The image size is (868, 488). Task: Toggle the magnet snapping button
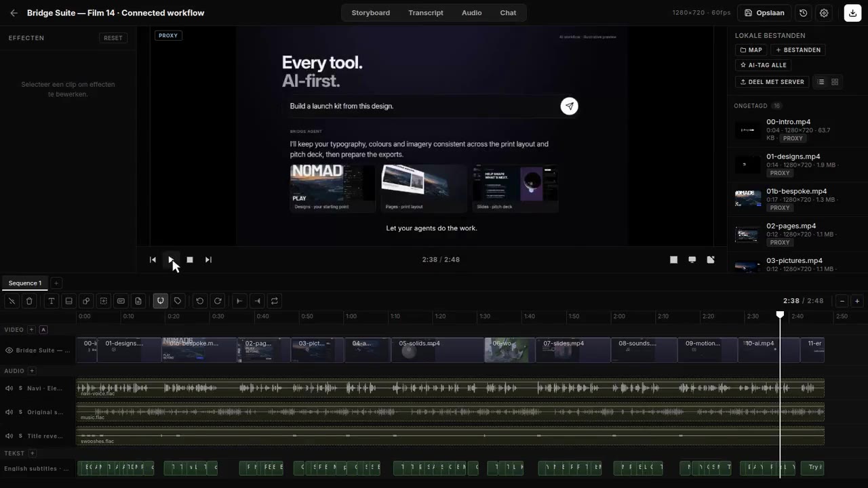pyautogui.click(x=161, y=301)
